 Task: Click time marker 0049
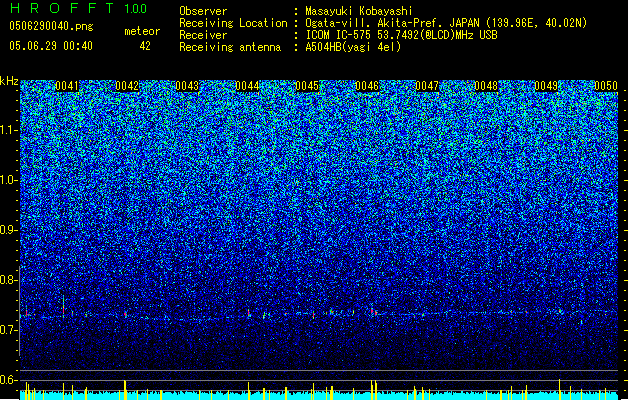point(546,86)
